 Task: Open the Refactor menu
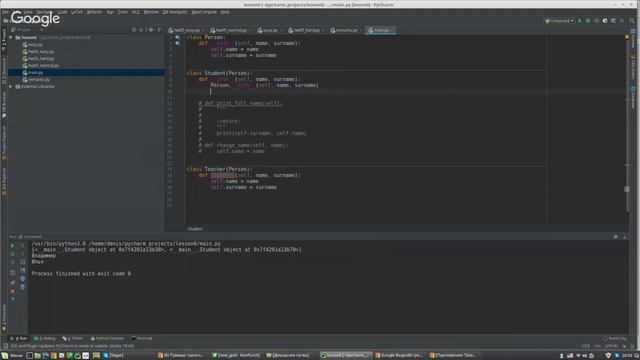(x=94, y=12)
